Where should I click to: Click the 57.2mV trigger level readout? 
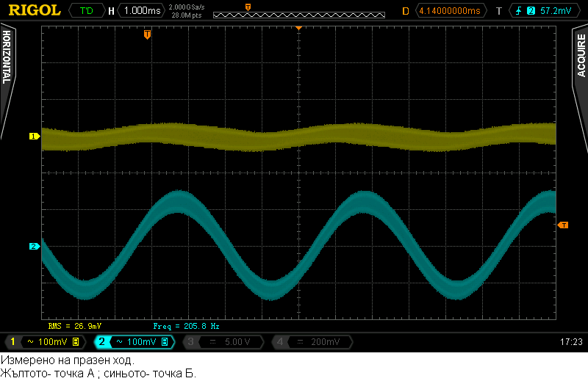pos(556,11)
